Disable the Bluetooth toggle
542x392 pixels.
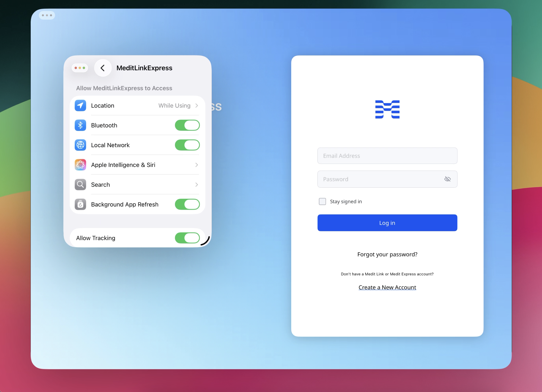(x=187, y=125)
